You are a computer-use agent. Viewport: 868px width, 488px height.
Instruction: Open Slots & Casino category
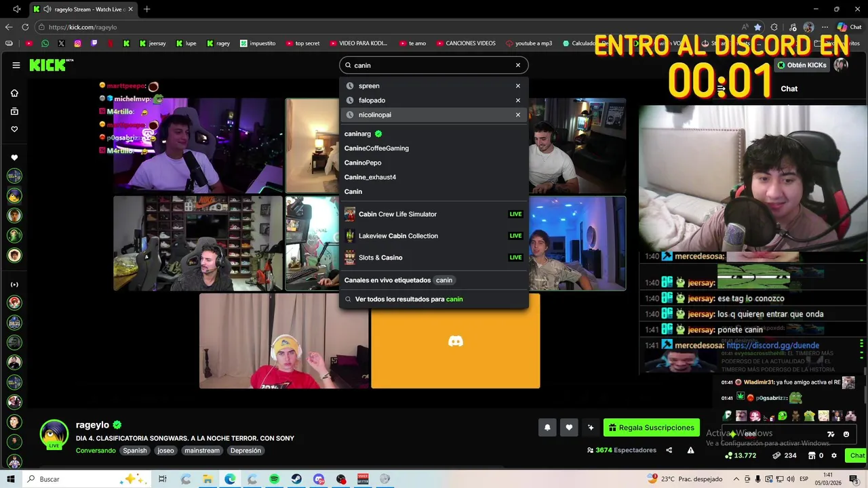(x=434, y=258)
